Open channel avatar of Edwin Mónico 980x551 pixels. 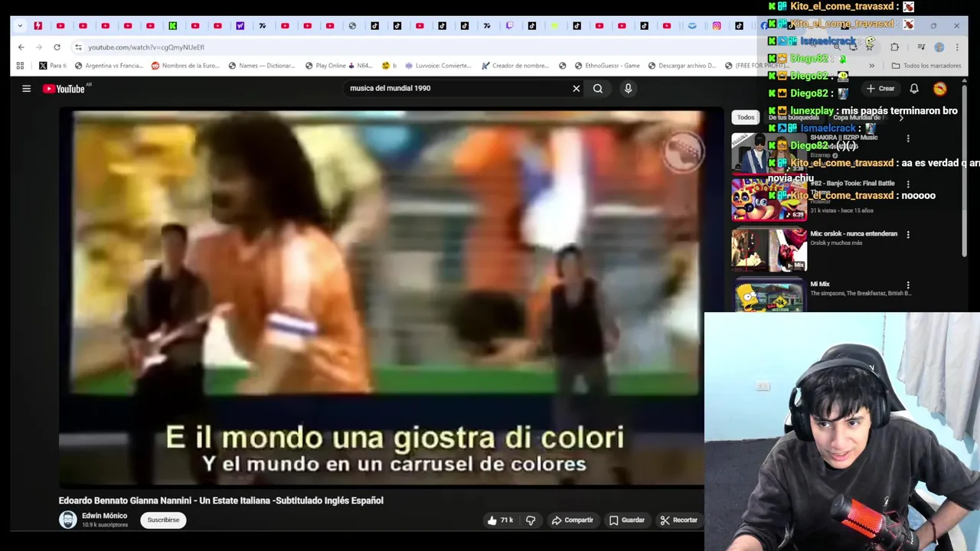(x=68, y=520)
